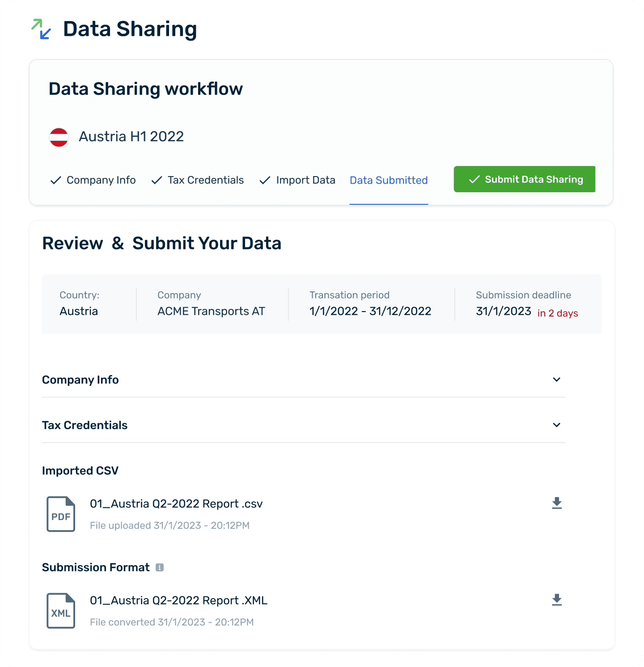
Task: Click the red 'in 2 days' warning
Action: [x=558, y=313]
